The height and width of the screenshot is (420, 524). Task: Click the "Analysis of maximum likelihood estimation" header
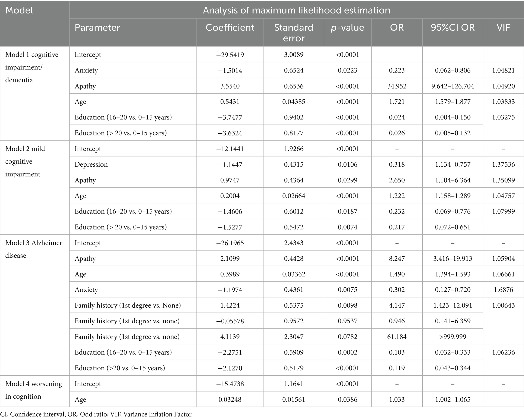click(296, 10)
